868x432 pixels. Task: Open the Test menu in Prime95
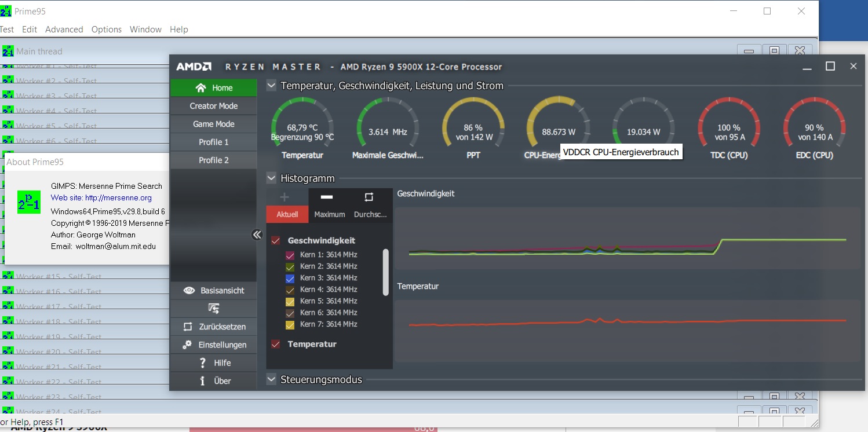point(6,30)
